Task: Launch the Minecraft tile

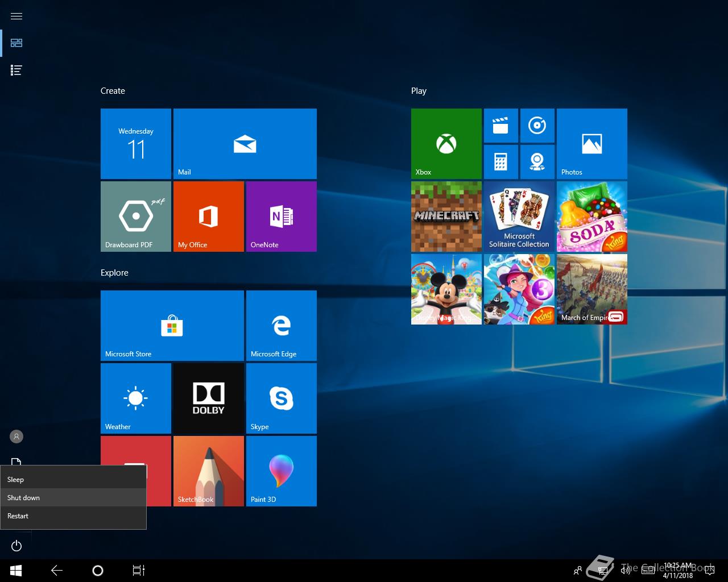Action: point(446,217)
